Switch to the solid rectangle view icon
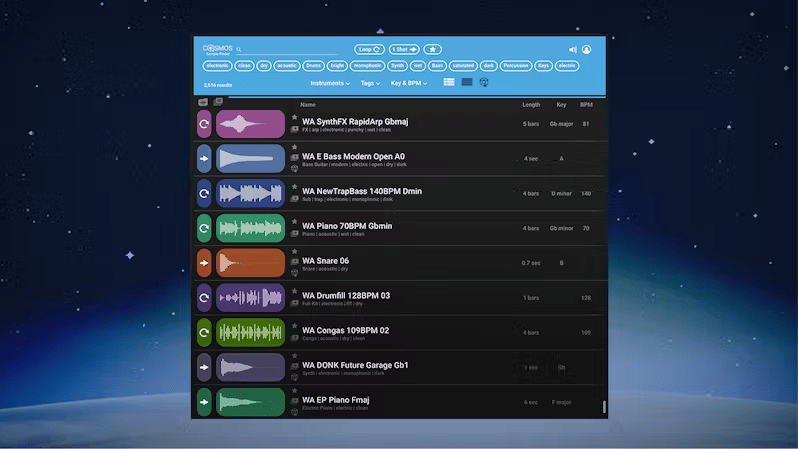This screenshot has width=798, height=449. click(467, 82)
